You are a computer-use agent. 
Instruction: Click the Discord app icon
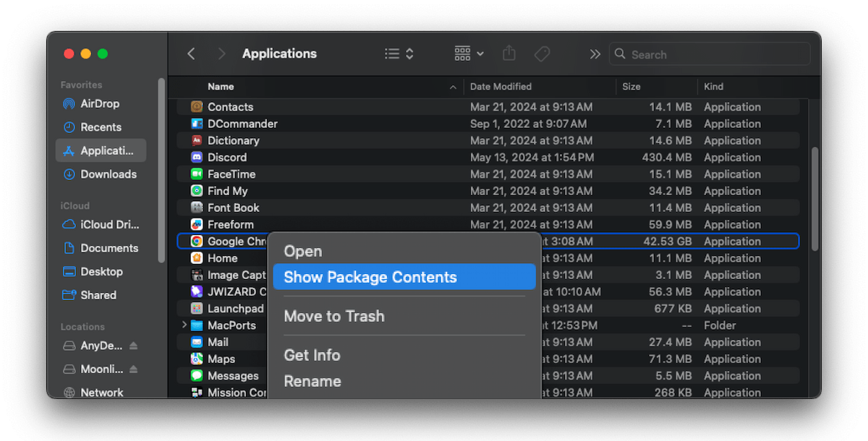(x=197, y=157)
